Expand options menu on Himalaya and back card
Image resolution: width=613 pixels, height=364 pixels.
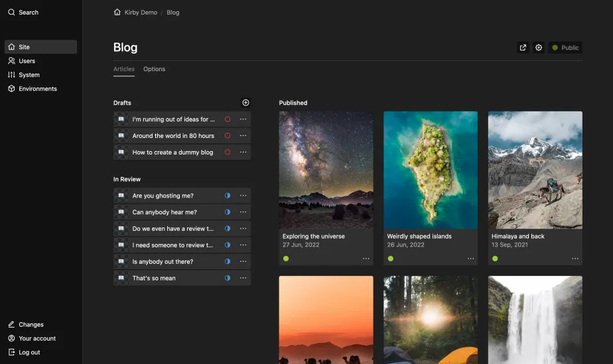[575, 259]
